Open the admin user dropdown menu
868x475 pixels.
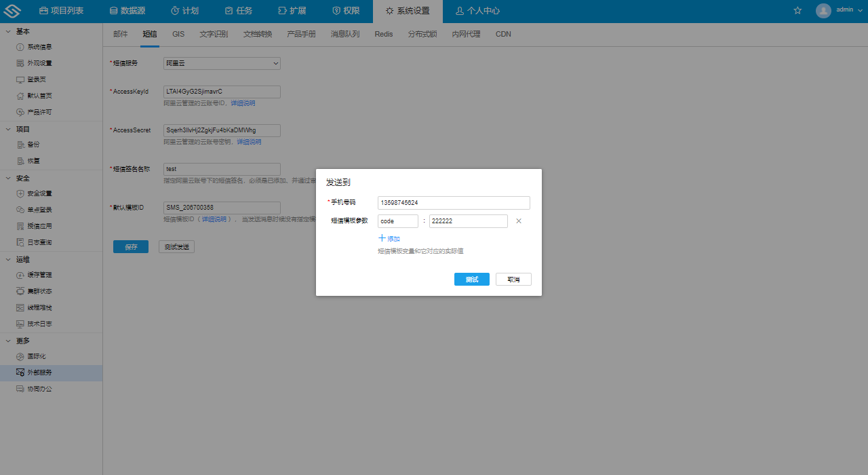click(x=837, y=11)
